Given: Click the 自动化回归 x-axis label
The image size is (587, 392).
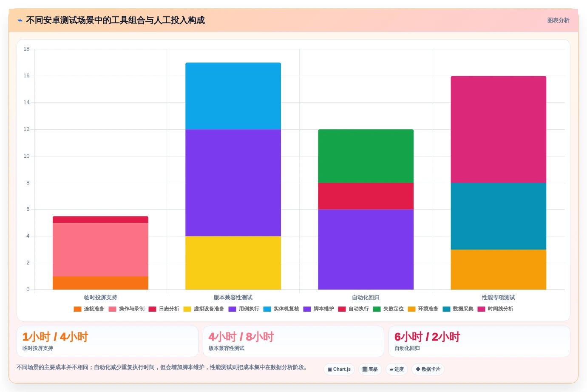Looking at the screenshot, I should pyautogui.click(x=366, y=298).
